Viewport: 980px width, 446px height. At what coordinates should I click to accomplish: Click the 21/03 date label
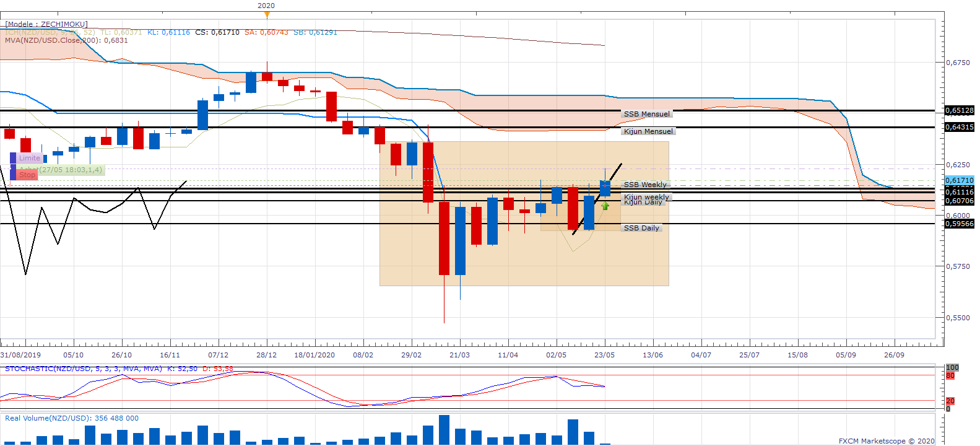[459, 355]
